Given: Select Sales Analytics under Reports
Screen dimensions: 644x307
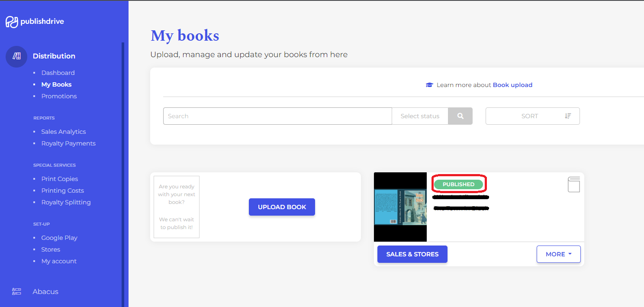Looking at the screenshot, I should [x=63, y=131].
